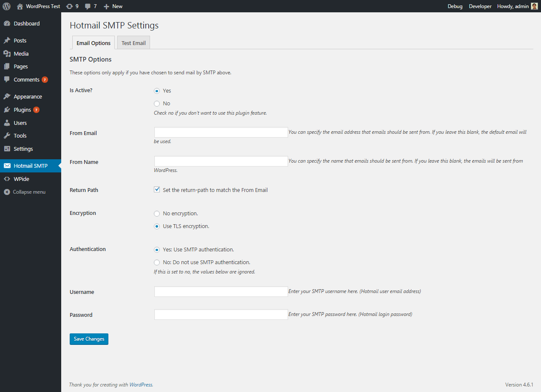Toggle the return-path checkbox
This screenshot has height=392, width=541.
(157, 190)
